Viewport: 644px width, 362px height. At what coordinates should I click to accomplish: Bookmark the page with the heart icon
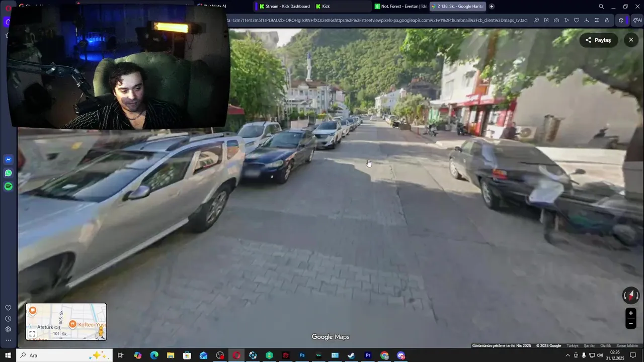point(577,20)
